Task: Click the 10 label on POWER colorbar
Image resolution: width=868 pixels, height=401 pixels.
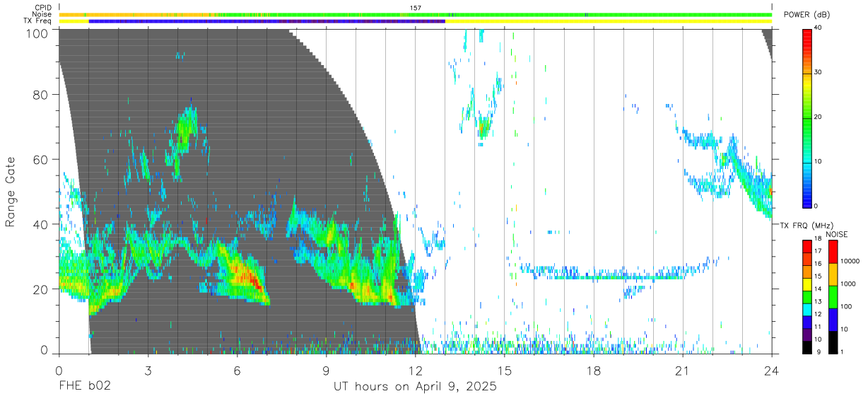Action: (x=817, y=162)
